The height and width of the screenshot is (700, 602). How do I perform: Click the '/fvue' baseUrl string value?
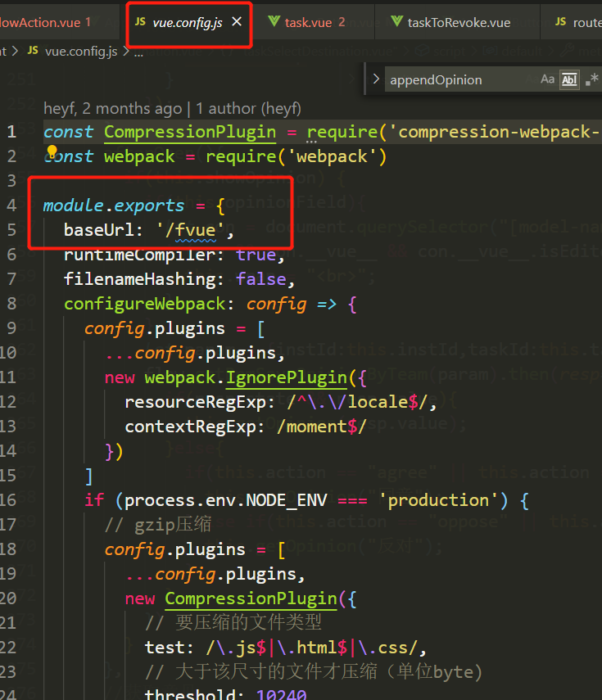tap(193, 230)
